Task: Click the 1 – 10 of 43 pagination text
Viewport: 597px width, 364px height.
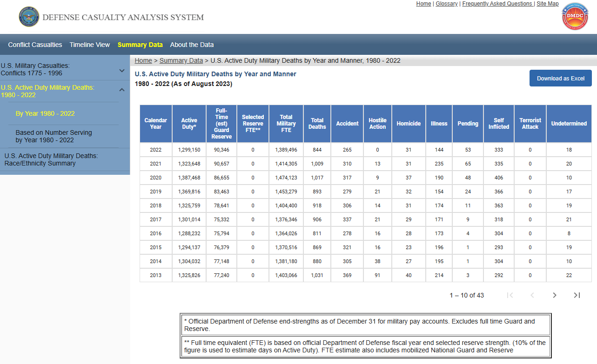Action: 467,295
